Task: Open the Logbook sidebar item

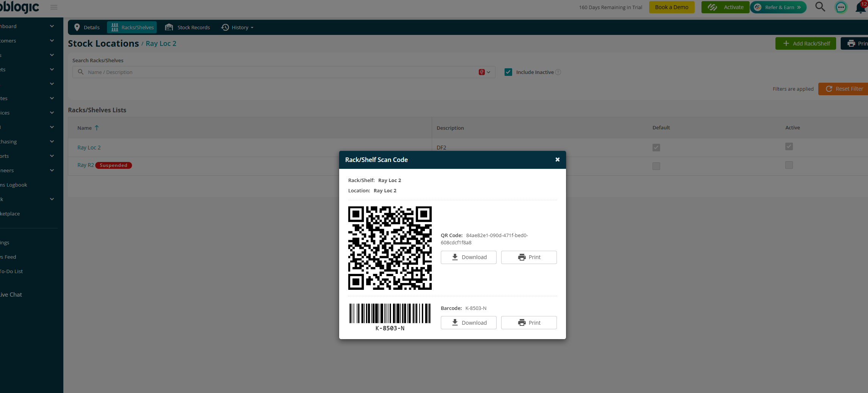Action: [x=14, y=185]
